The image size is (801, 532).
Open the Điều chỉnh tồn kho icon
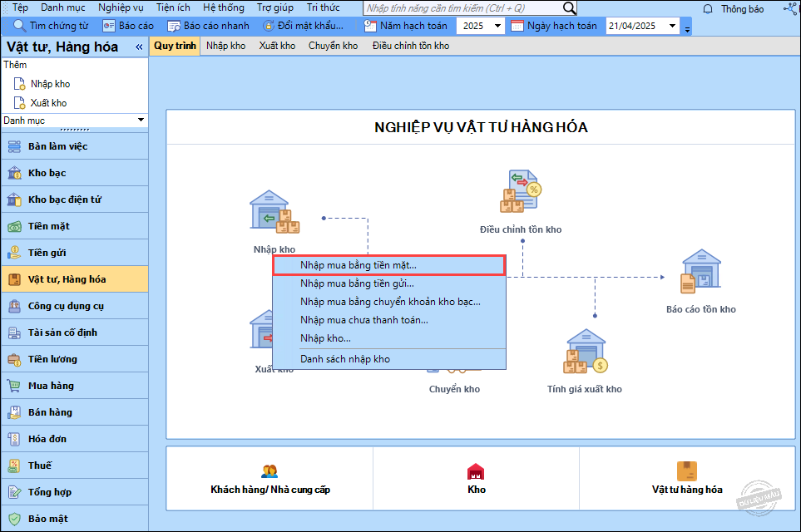(520, 192)
